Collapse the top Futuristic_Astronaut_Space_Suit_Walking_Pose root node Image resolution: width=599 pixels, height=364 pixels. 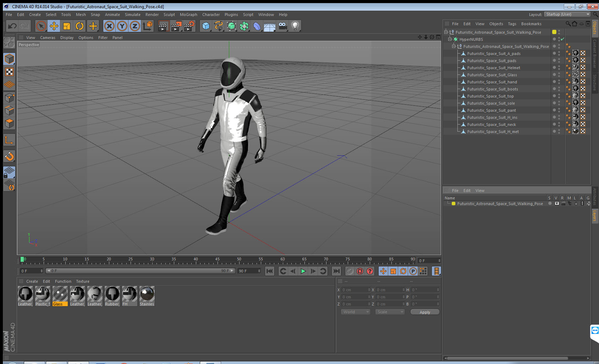446,32
